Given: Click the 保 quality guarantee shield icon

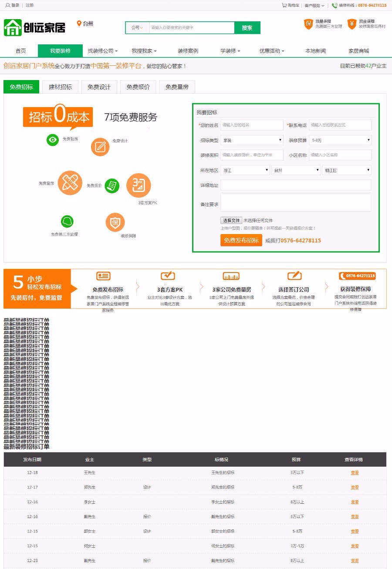Looking at the screenshot, I should point(309,25).
